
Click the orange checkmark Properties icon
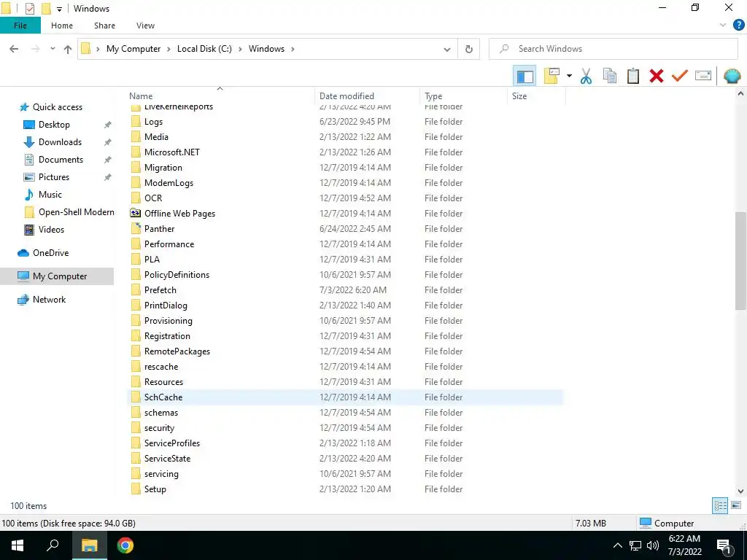click(x=679, y=76)
